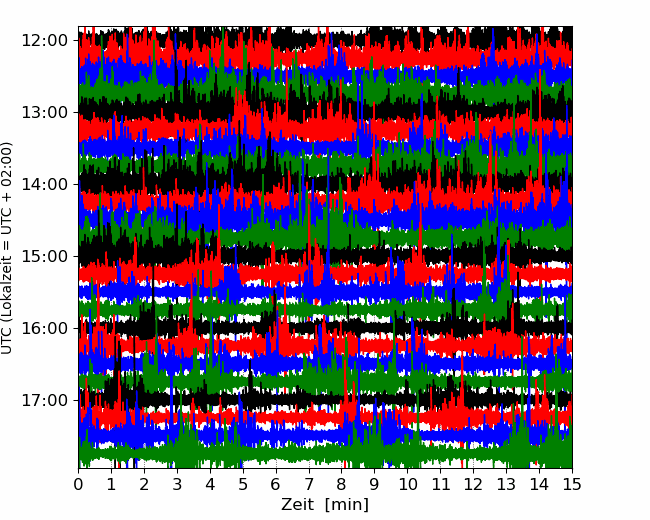
Task: Click the 14:00 y-axis time label
Action: (44, 185)
